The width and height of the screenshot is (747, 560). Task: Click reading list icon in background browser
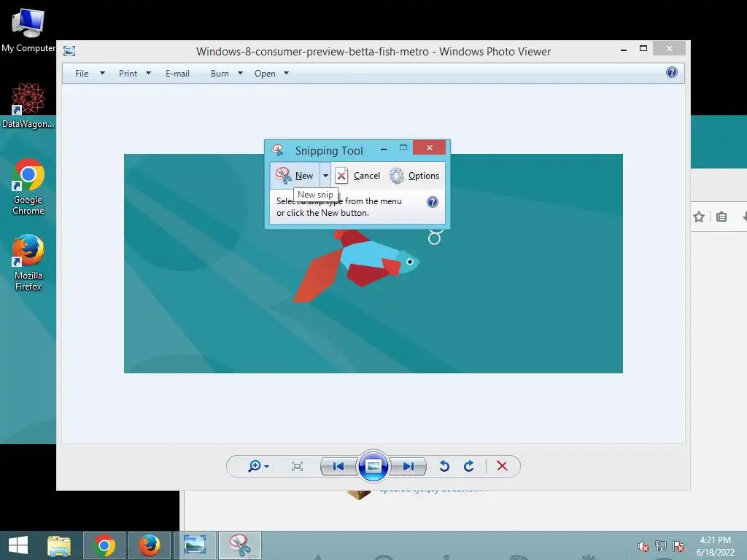pos(721,217)
